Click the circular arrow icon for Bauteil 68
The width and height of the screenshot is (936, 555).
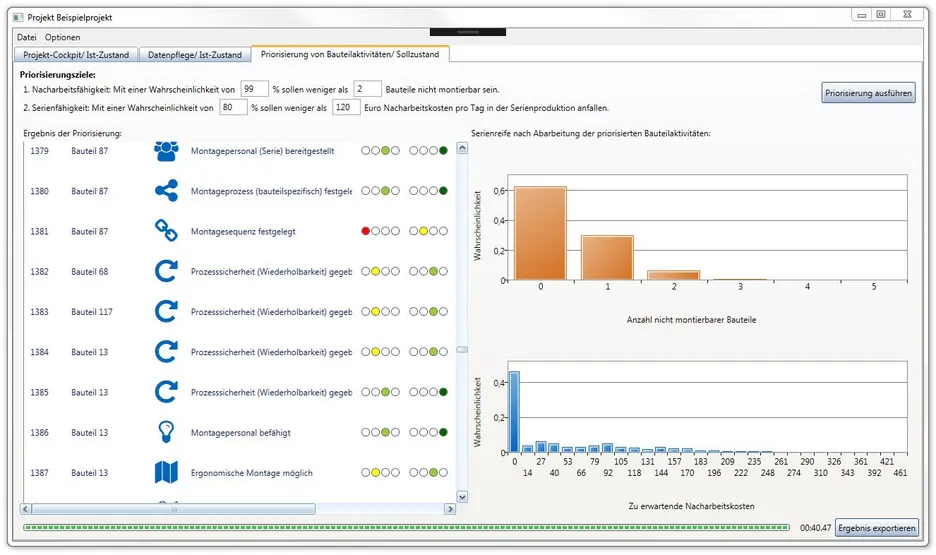point(165,271)
